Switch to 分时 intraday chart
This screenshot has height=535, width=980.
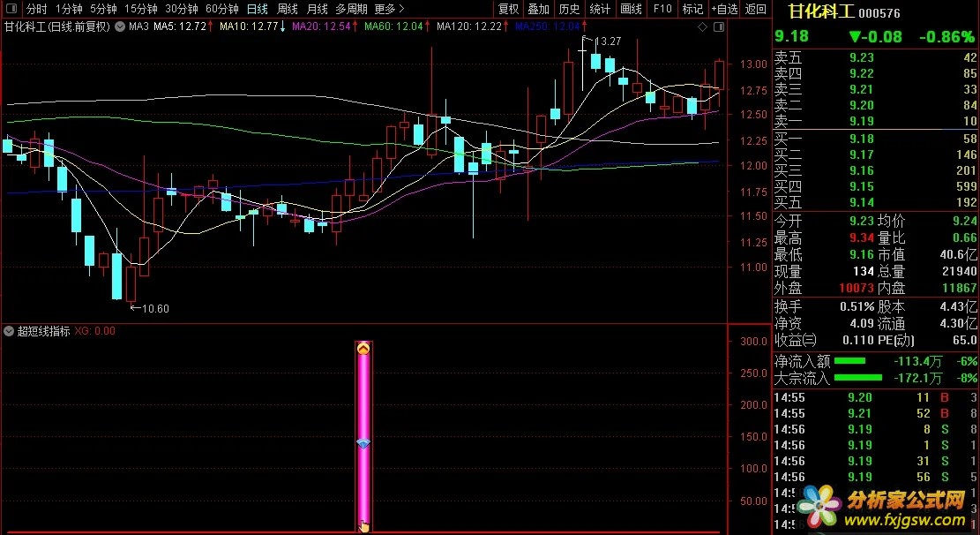[x=37, y=9]
